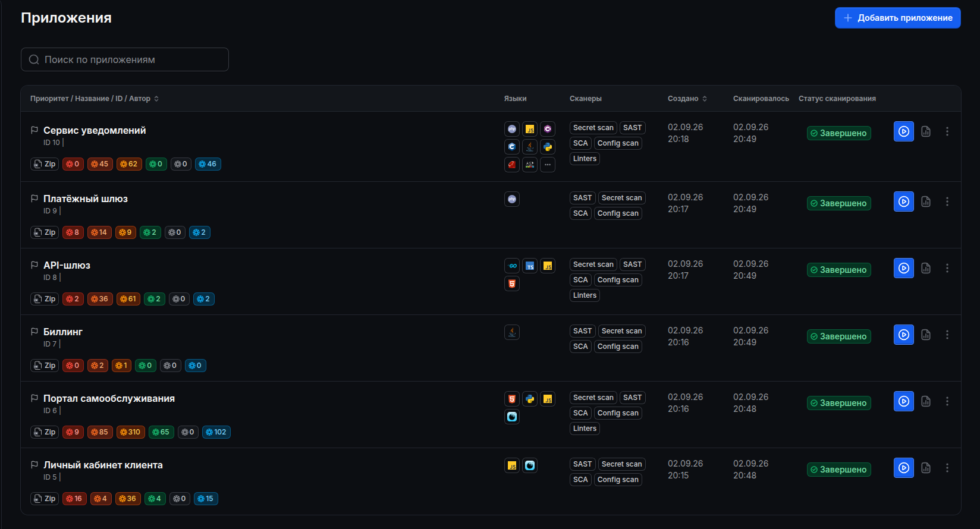
Task: Open more actions menu for API-шлюз
Action: click(947, 268)
